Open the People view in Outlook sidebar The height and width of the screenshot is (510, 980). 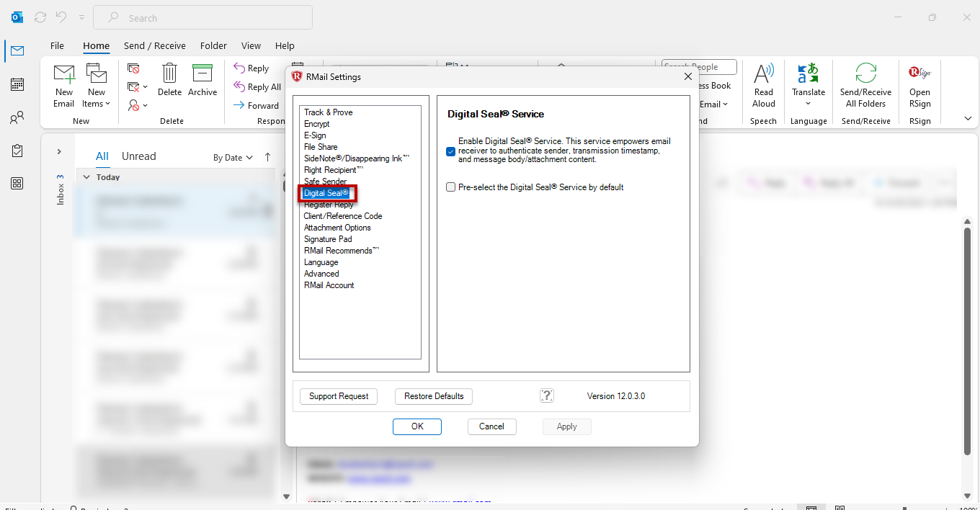17,118
